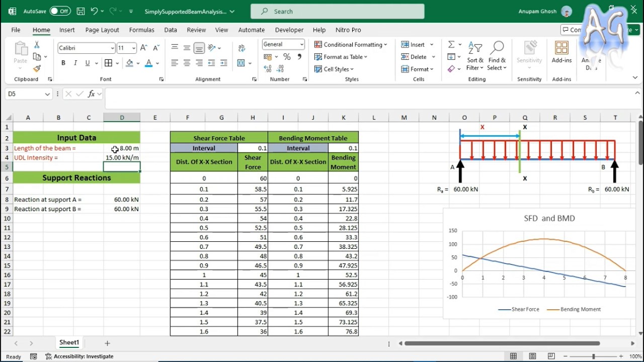Expand Conditional Formatting menu
The image size is (644, 362).
pos(351,44)
